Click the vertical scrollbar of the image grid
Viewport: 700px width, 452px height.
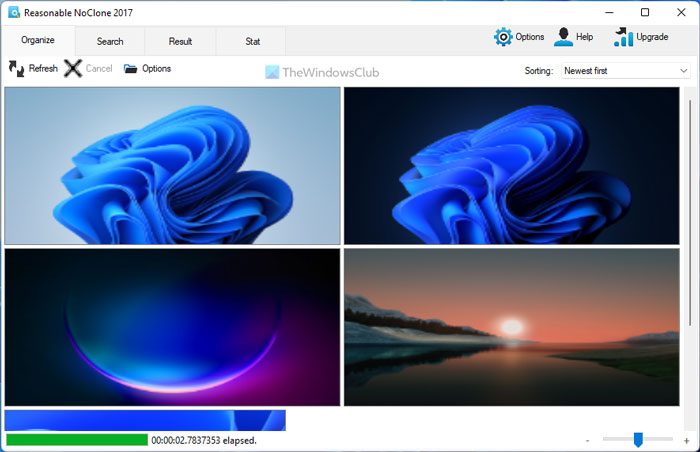point(690,212)
